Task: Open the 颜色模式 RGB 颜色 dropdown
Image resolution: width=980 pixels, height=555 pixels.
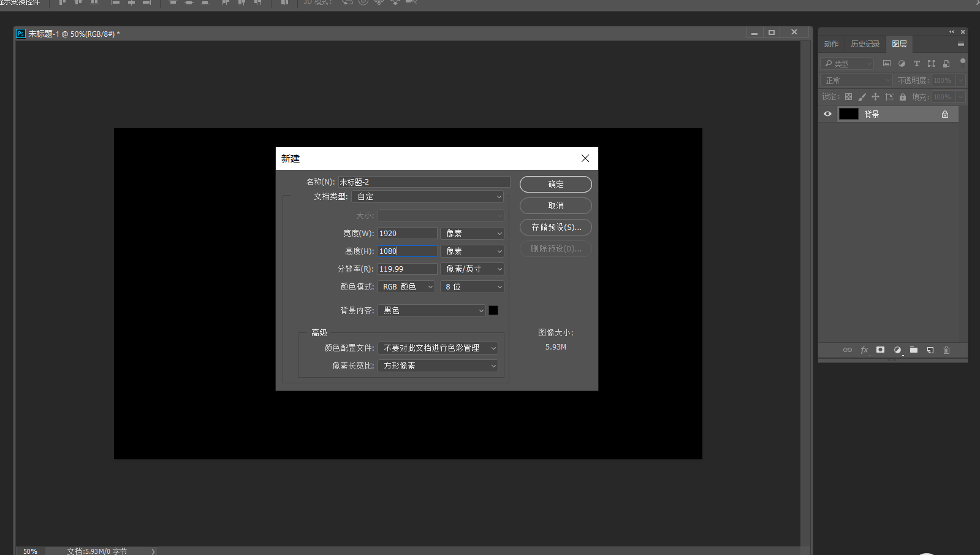Action: click(x=406, y=287)
